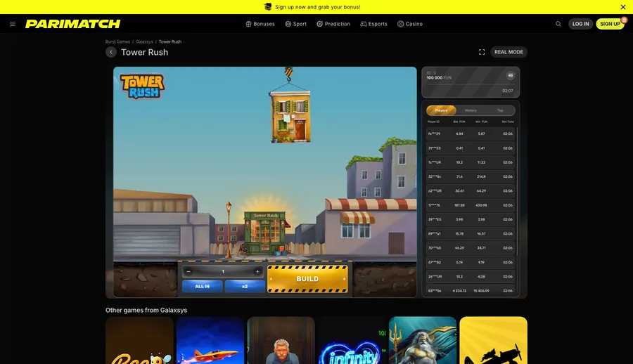Select player row 67***82
633x364 pixels.
471,262
